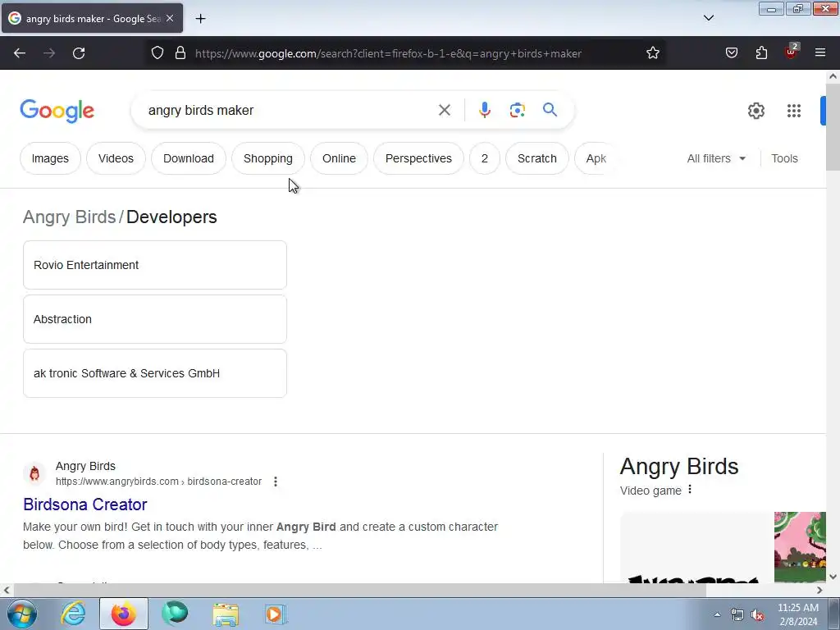This screenshot has height=630, width=840.
Task: Switch to the Images filter
Action: tap(50, 158)
